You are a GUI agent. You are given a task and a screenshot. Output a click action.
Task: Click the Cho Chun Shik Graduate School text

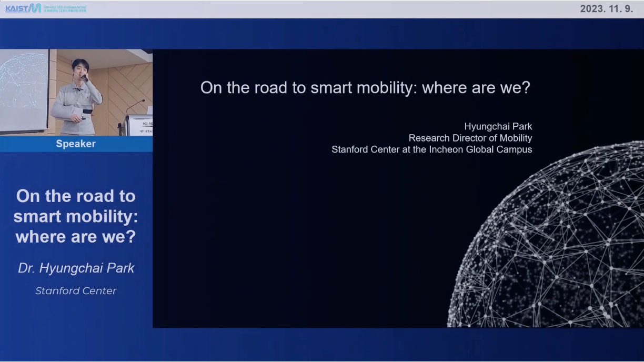(x=64, y=8)
